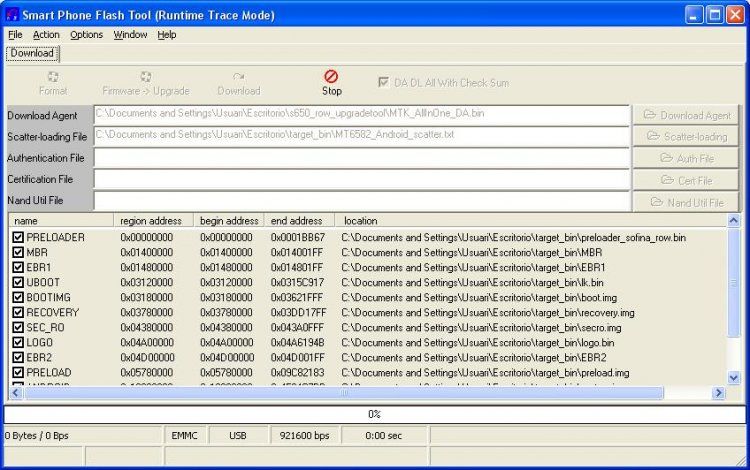Image resolution: width=750 pixels, height=470 pixels.
Task: Uncheck the MBR partition checkbox
Action: (x=18, y=252)
